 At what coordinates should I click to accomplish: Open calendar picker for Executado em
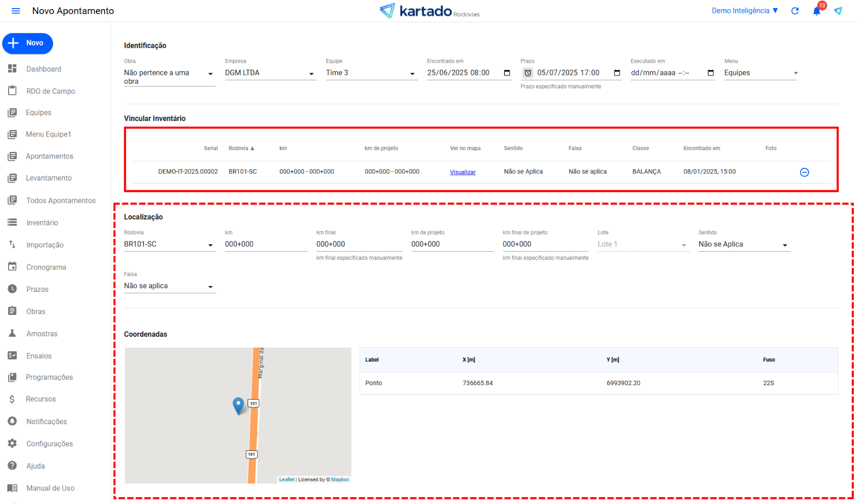click(711, 73)
